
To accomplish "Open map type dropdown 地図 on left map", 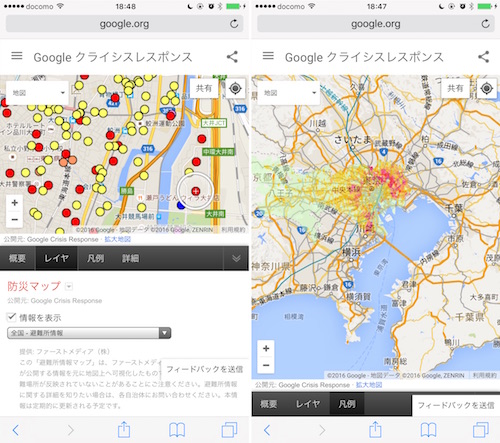I will (x=37, y=93).
